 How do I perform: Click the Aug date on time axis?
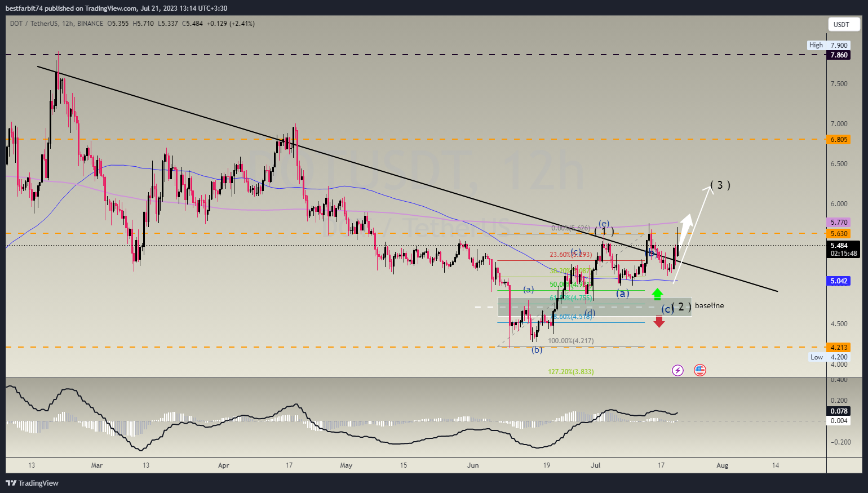(x=722, y=465)
